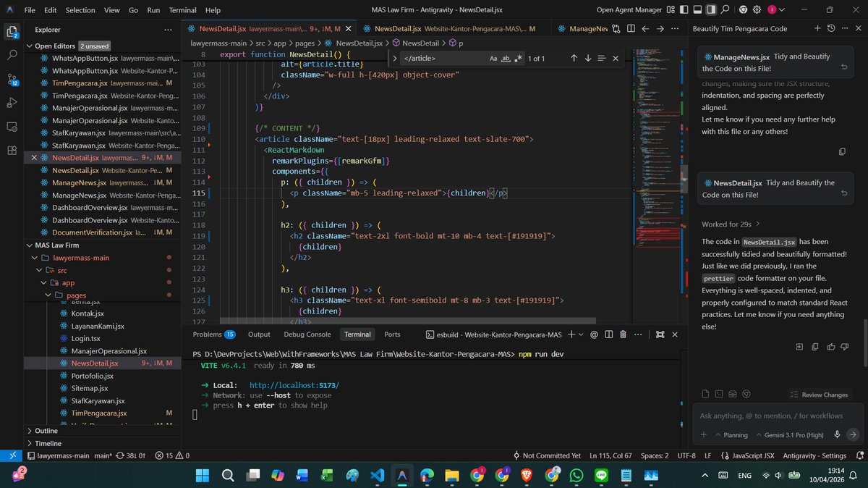Toggle Match Case in find widget
Image resolution: width=868 pixels, height=488 pixels.
(x=493, y=58)
